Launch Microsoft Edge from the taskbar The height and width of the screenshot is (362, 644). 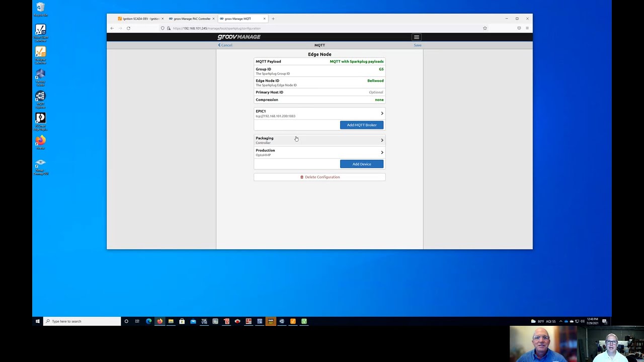148,321
